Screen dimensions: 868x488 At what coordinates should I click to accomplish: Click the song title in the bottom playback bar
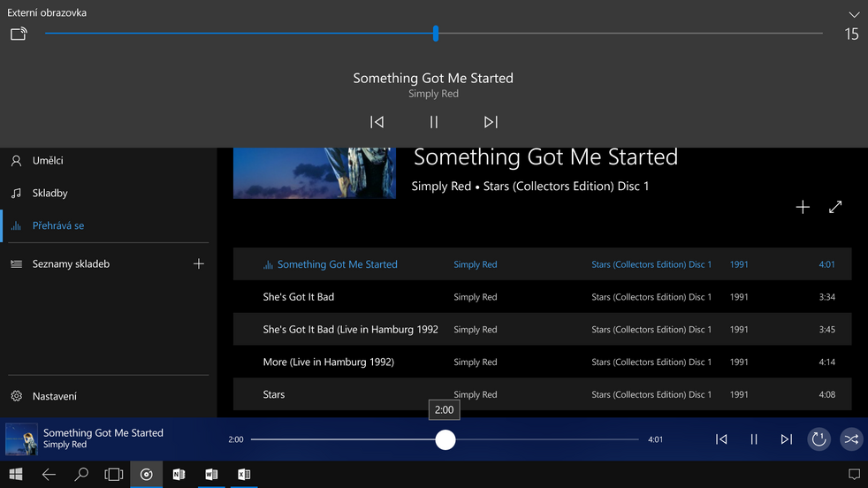coord(103,432)
